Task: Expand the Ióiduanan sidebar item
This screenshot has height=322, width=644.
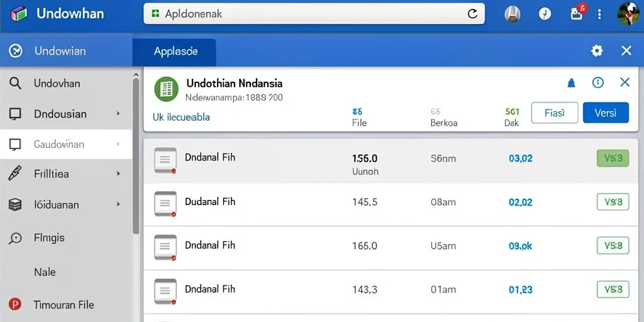Action: 118,204
